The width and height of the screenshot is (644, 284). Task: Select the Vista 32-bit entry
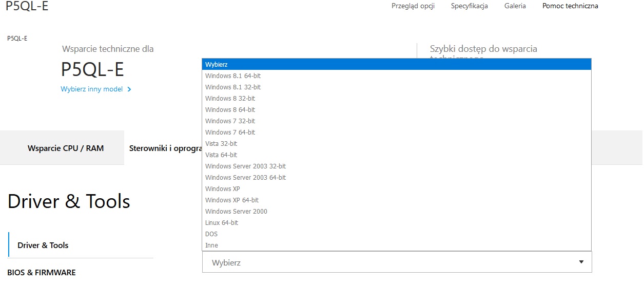tap(397, 143)
